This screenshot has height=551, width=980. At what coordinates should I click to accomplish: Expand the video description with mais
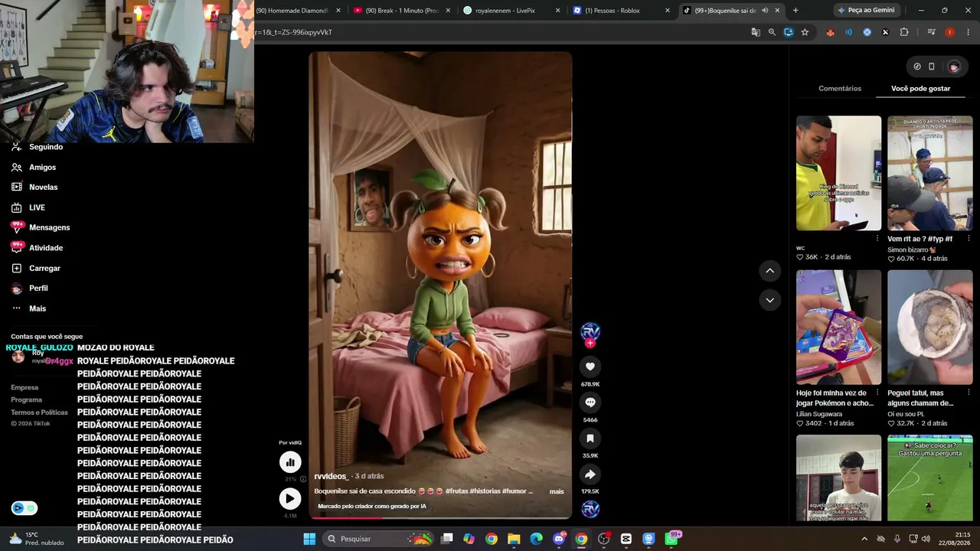557,491
